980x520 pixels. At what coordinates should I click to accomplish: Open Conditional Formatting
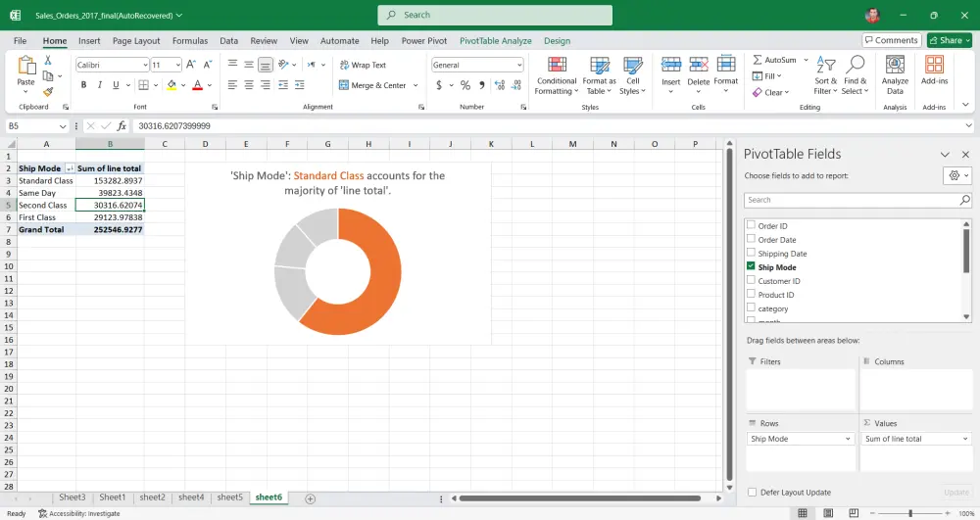(x=557, y=75)
